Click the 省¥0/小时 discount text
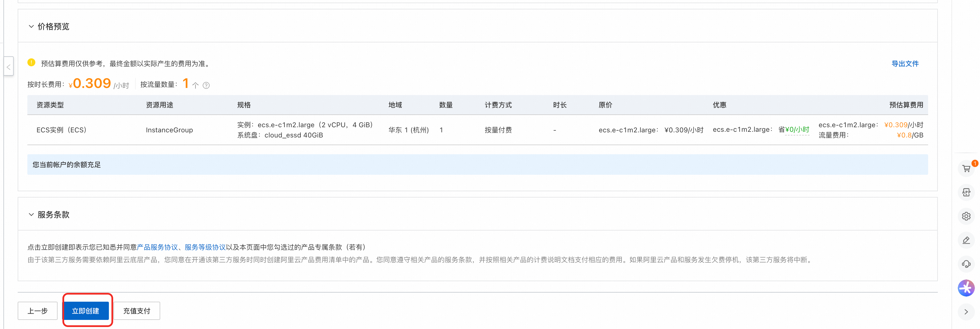Screen dimensions: 980x329 click(797, 130)
